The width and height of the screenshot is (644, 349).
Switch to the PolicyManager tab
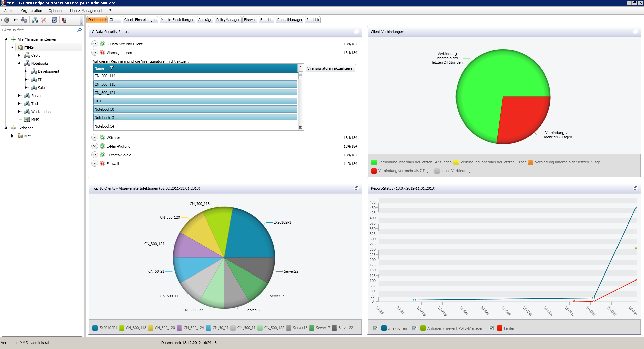coord(228,20)
